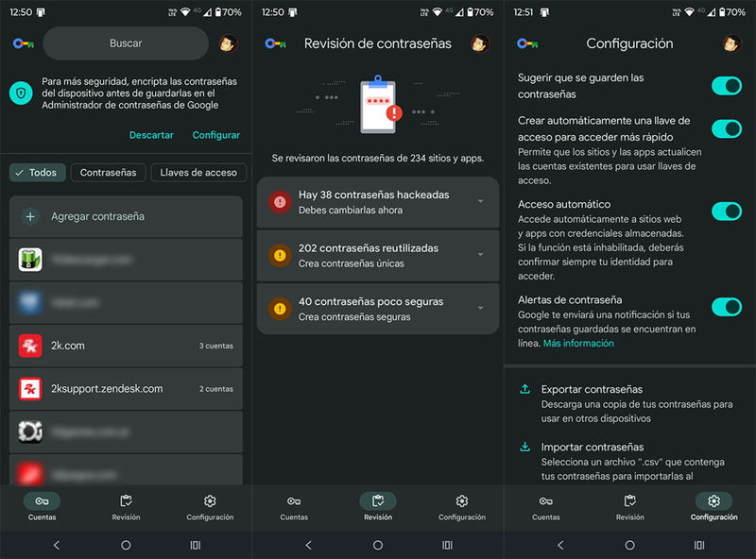Switch to the Contraseñas filter chip

point(110,173)
